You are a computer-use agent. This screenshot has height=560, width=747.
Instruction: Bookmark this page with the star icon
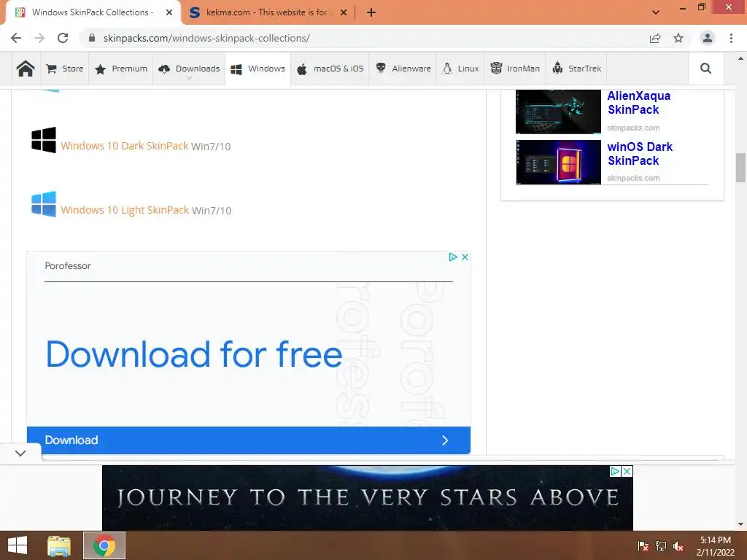tap(678, 38)
